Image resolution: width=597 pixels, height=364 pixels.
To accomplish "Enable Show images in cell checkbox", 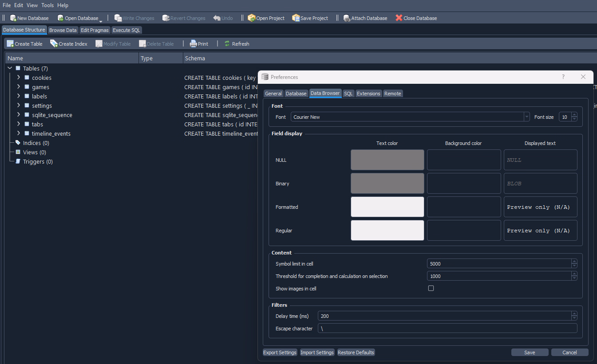I will (x=431, y=288).
